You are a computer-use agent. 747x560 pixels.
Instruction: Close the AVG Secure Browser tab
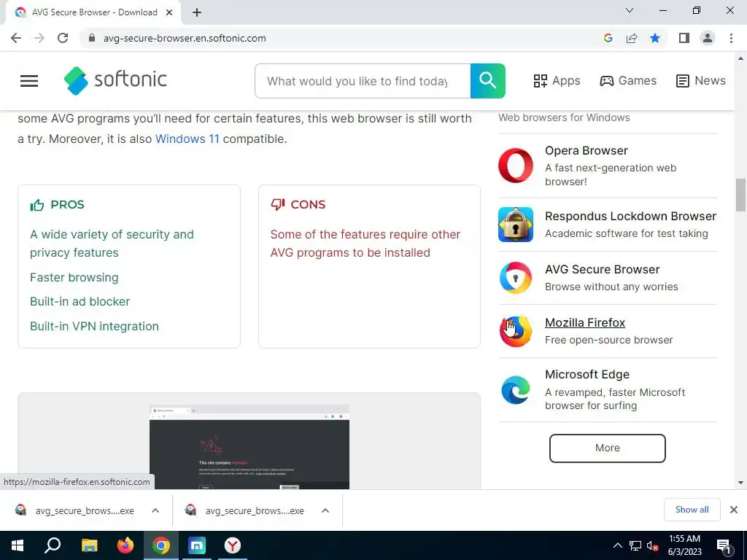click(x=169, y=12)
